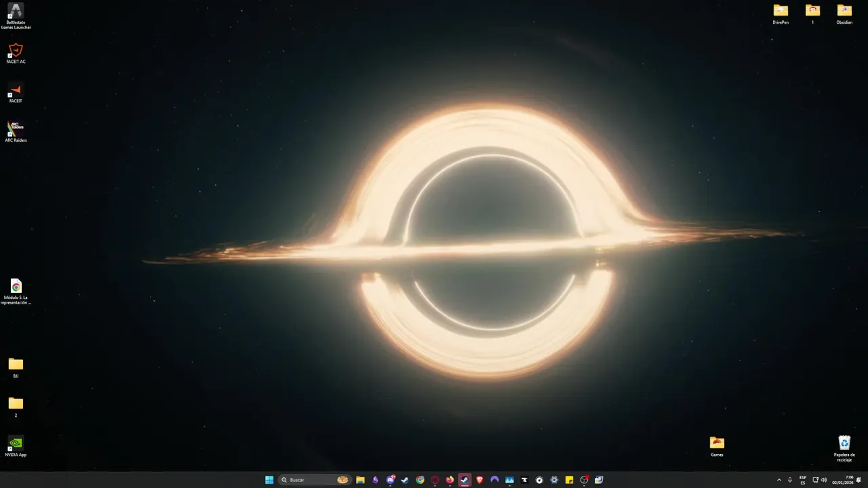This screenshot has width=868, height=488.
Task: Select the orange FACEIT desktop shortcut
Action: pos(16,93)
